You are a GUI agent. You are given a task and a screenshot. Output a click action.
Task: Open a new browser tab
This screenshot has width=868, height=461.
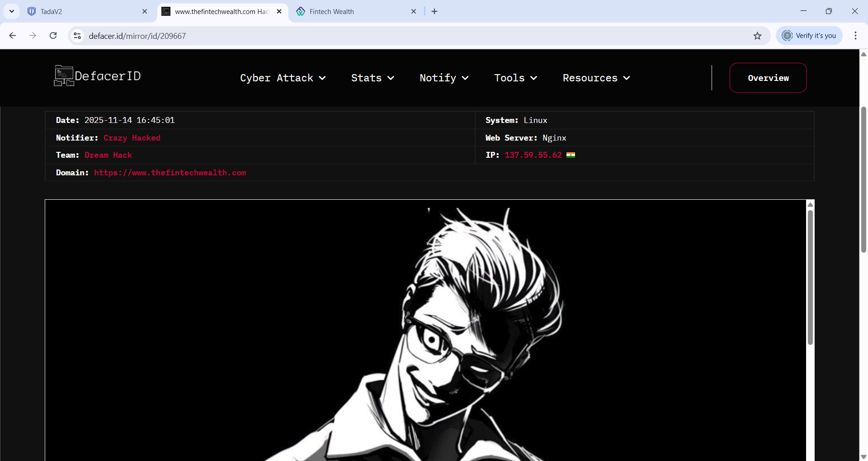click(x=434, y=11)
